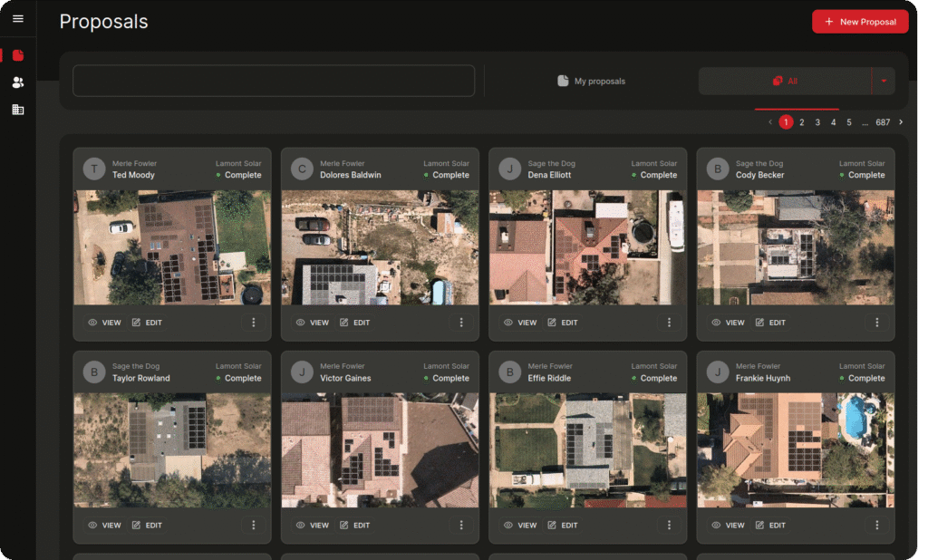Viewport: 928px width, 560px height.
Task: Open more options for Dena Elliott
Action: (x=669, y=323)
